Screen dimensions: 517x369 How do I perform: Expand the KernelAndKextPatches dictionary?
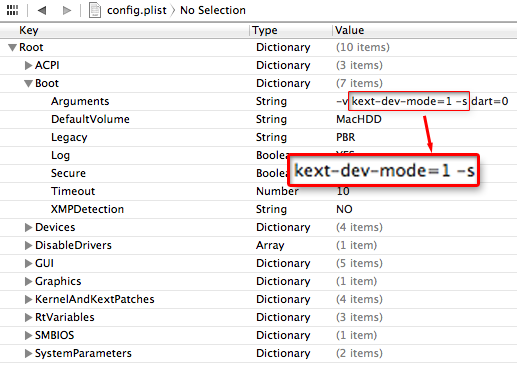pos(28,299)
